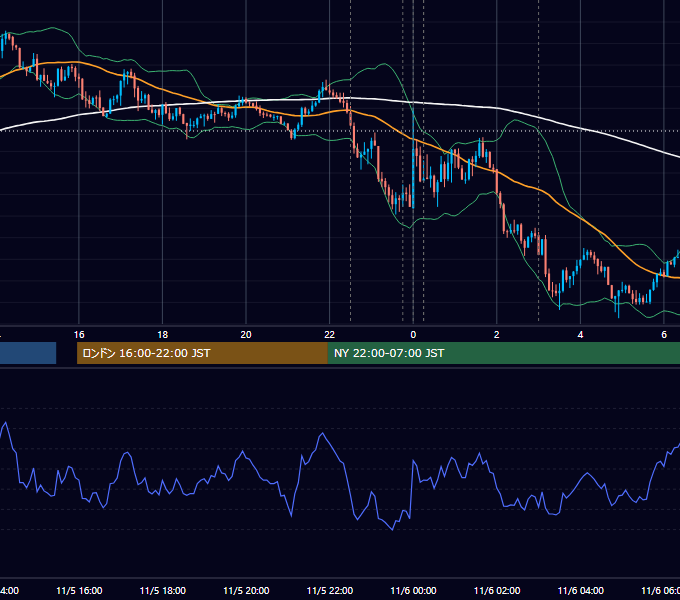Click the ロンドン 16:00-22:00 JST session bar
Viewport: 680px width, 600px height.
coord(202,353)
